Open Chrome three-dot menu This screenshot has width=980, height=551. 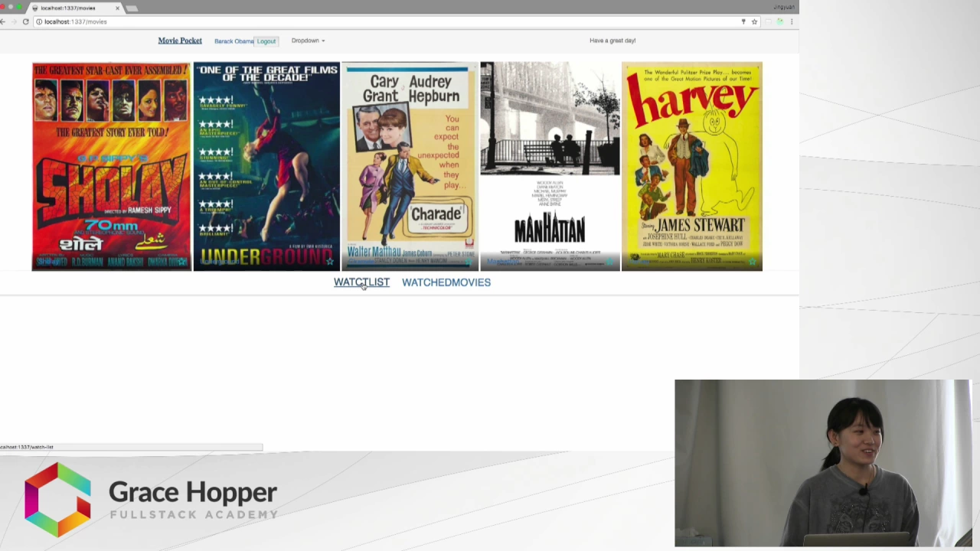point(792,21)
